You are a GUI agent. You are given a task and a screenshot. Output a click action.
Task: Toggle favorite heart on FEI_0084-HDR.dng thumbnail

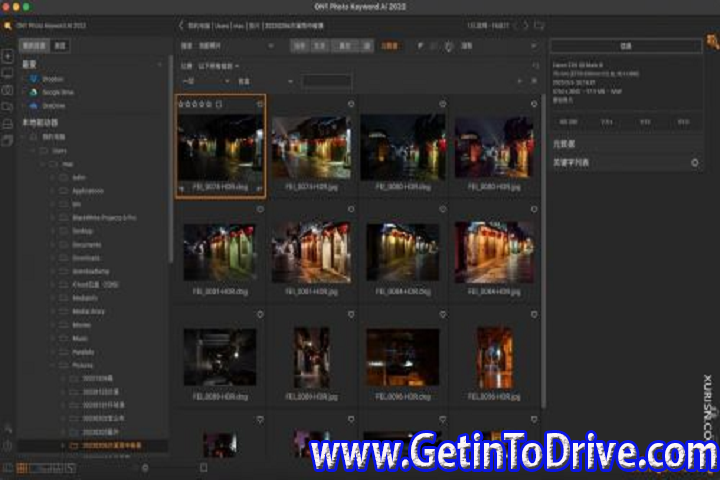click(x=443, y=209)
